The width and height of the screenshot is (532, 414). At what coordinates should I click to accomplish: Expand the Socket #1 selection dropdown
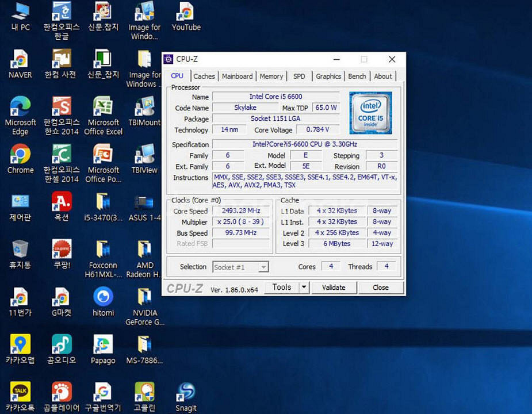(263, 267)
